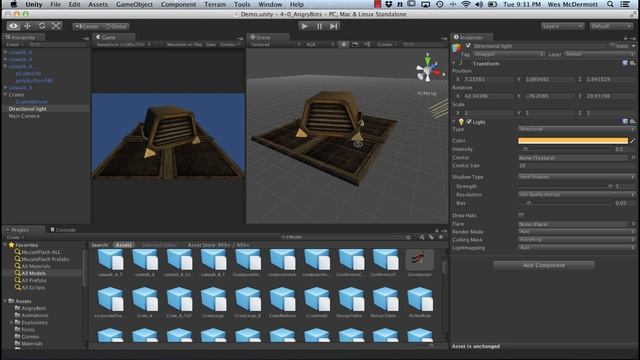This screenshot has height=360, width=640.
Task: Select Directional light in the Hierarchy
Action: click(46, 109)
